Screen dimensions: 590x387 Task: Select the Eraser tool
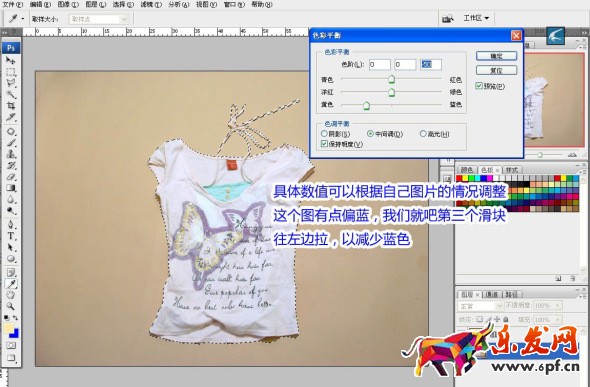11,177
